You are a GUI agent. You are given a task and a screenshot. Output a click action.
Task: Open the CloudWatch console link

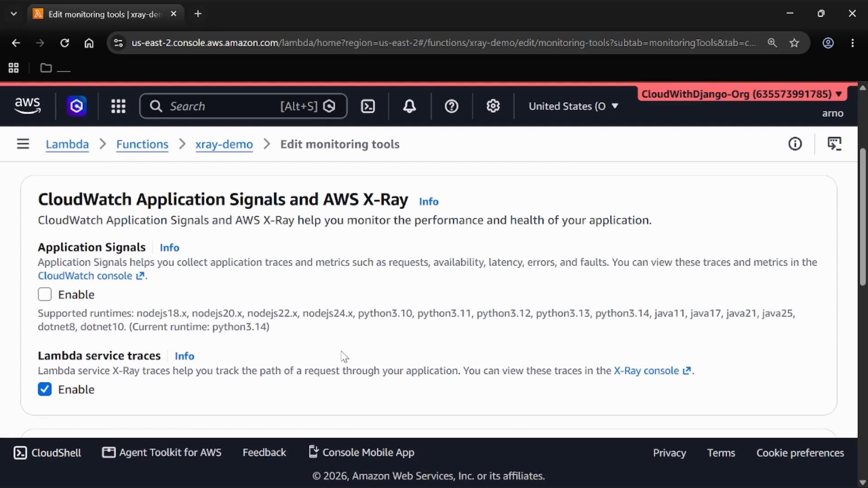click(x=91, y=276)
